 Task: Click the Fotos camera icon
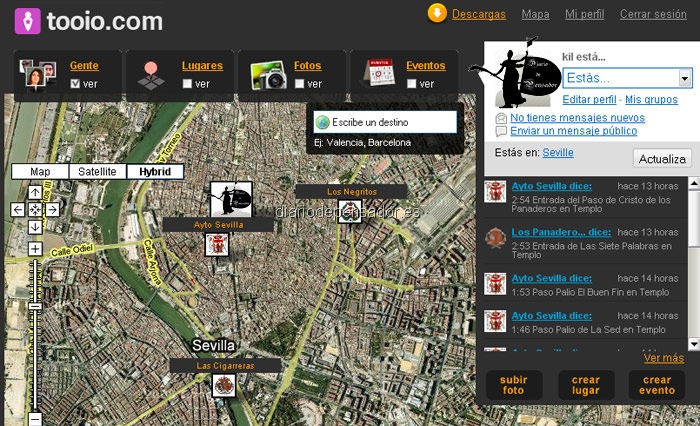268,75
